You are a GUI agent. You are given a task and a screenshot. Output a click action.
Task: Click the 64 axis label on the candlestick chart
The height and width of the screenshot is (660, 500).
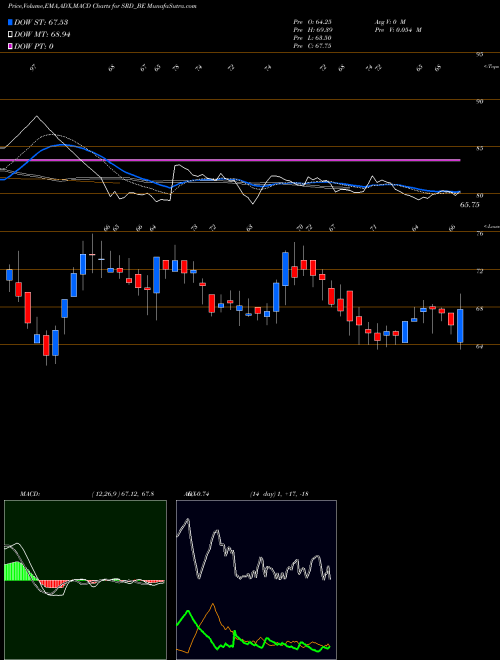[x=479, y=346]
